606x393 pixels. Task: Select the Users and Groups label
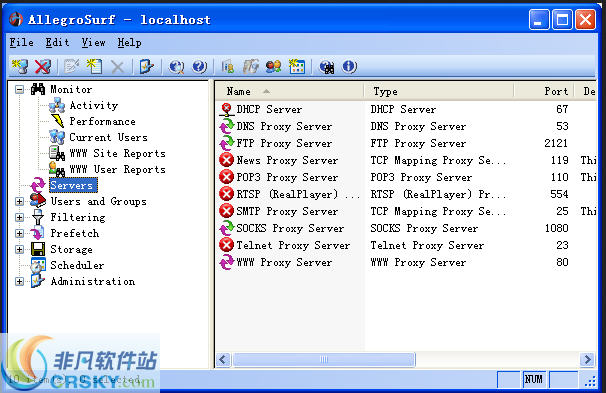coord(99,201)
